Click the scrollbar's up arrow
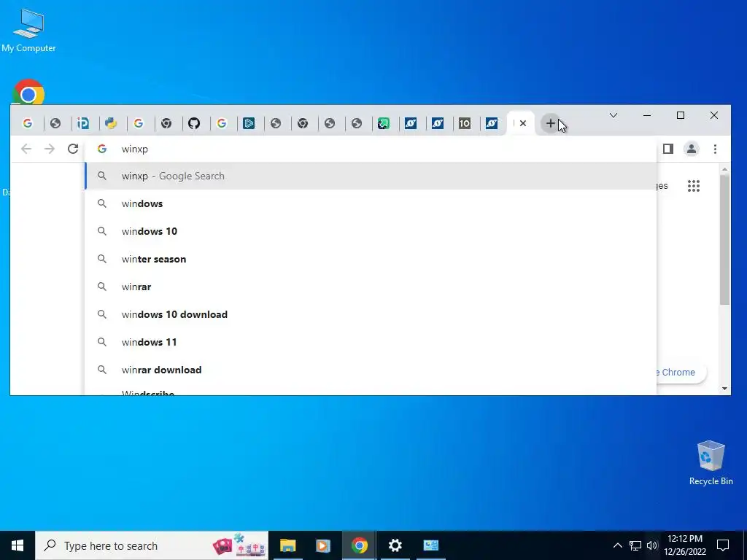The height and width of the screenshot is (560, 747). coord(724,169)
